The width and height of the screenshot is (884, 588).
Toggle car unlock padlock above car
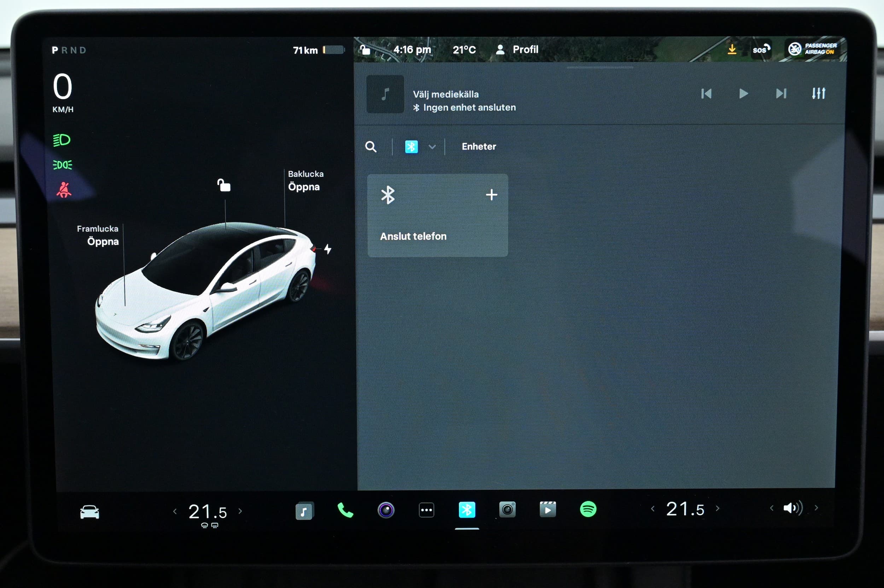(x=224, y=185)
